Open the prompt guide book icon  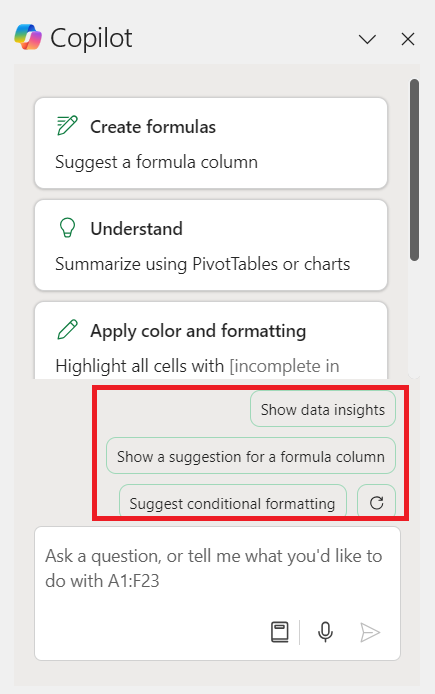280,632
